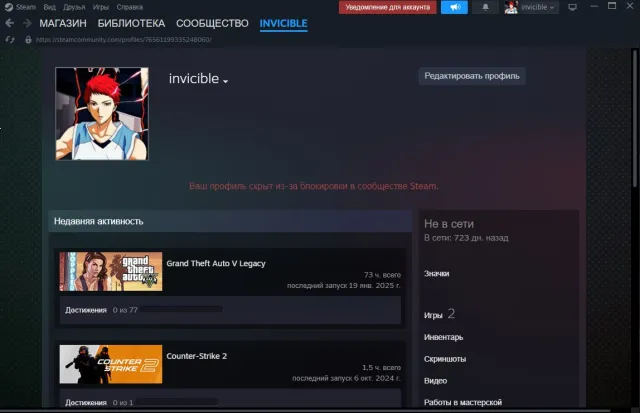
Task: Open the Скриншоты link
Action: [445, 359]
